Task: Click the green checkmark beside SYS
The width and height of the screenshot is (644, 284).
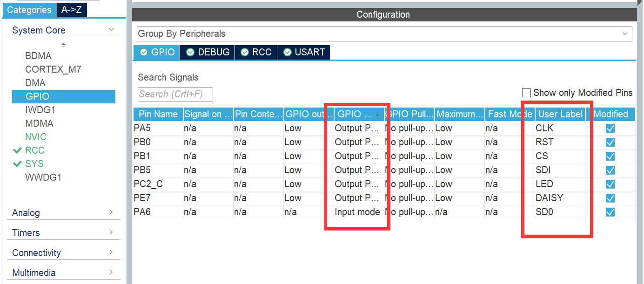Action: 18,164
